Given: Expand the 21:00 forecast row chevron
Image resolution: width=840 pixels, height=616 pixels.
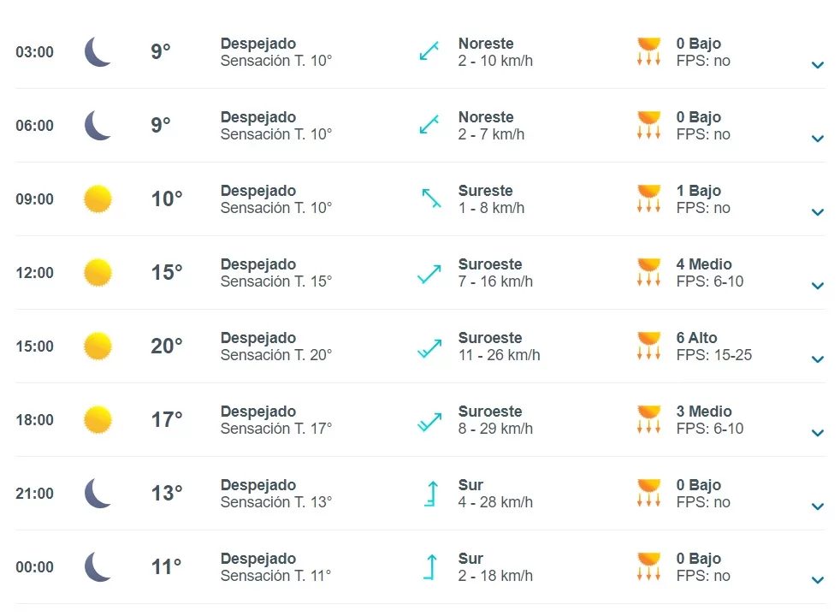Looking at the screenshot, I should pyautogui.click(x=818, y=506).
